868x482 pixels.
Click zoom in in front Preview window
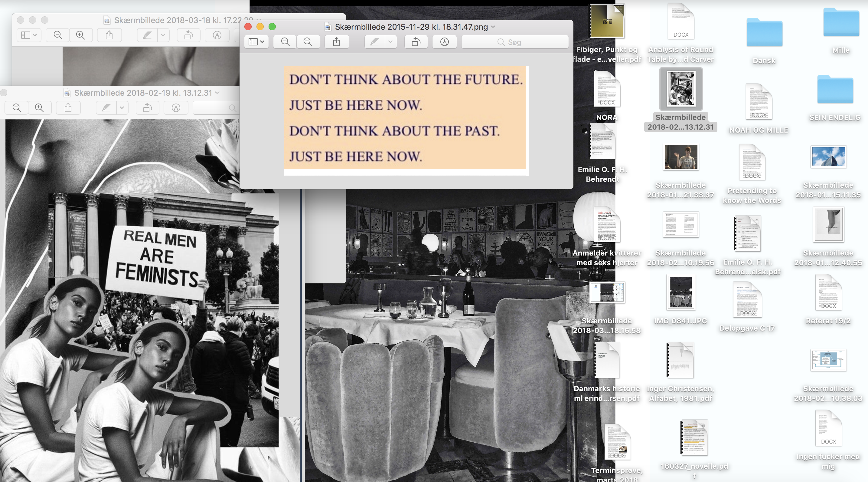pyautogui.click(x=308, y=42)
